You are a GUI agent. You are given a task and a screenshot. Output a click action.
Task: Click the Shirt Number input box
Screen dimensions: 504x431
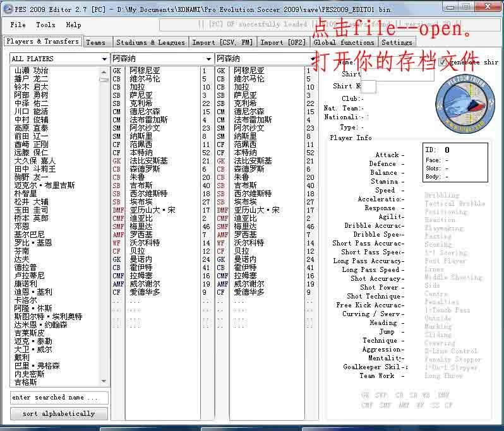368,86
